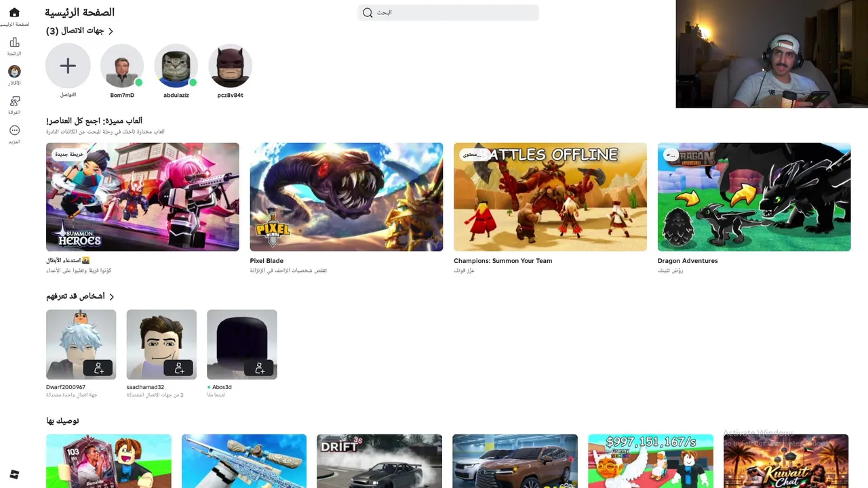Viewport: 868px width, 488px height.
Task: Click the 'abdulaziz' contact name
Action: [176, 96]
